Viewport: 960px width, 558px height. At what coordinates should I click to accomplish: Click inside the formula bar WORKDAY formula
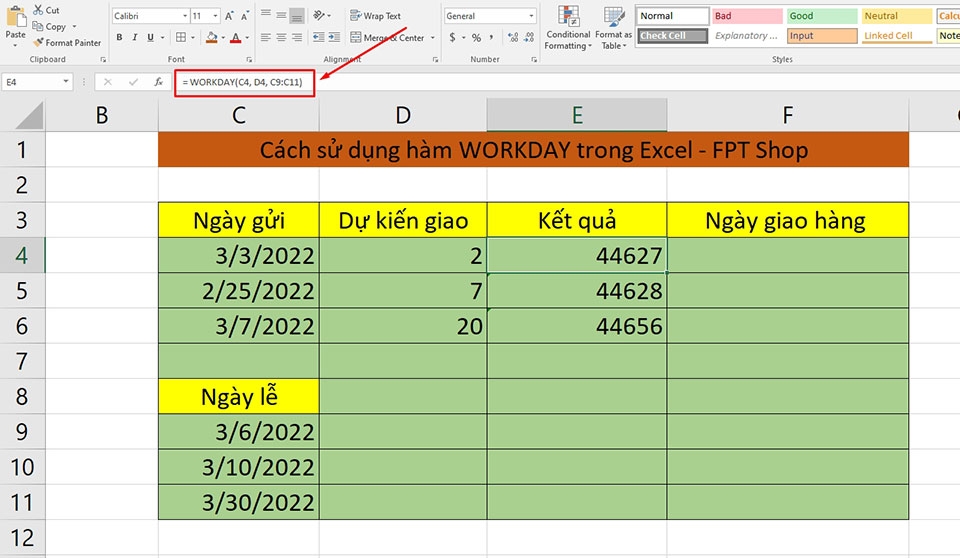(x=242, y=82)
